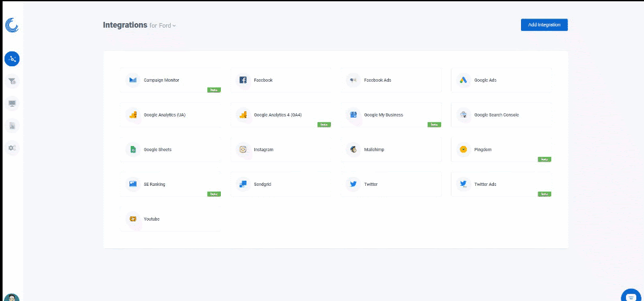Image resolution: width=644 pixels, height=301 pixels.
Task: Open the Twitter integration label
Action: point(371,185)
